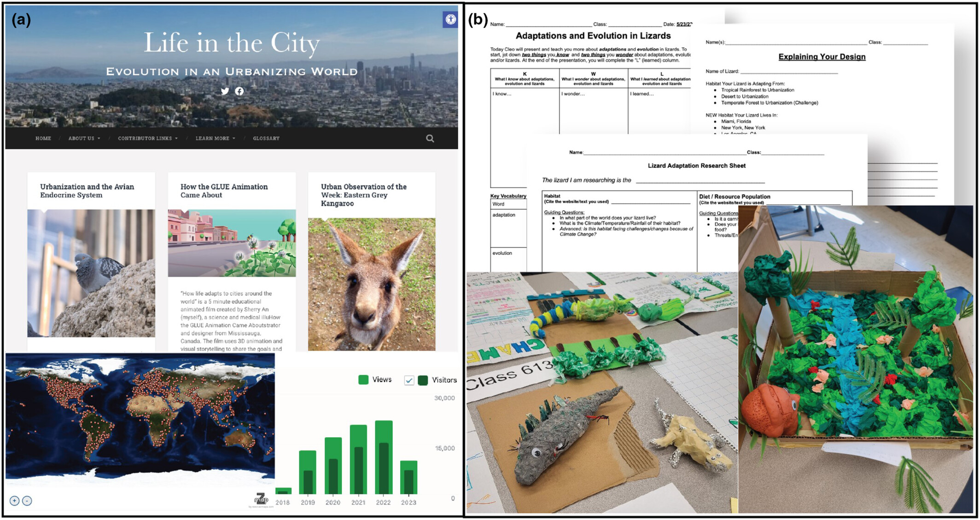980x520 pixels.
Task: Zoom in on the world map
Action: [x=14, y=501]
